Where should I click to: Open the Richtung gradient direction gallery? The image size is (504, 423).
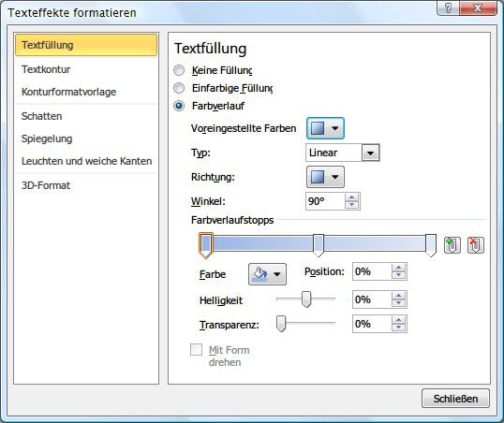pos(325,177)
